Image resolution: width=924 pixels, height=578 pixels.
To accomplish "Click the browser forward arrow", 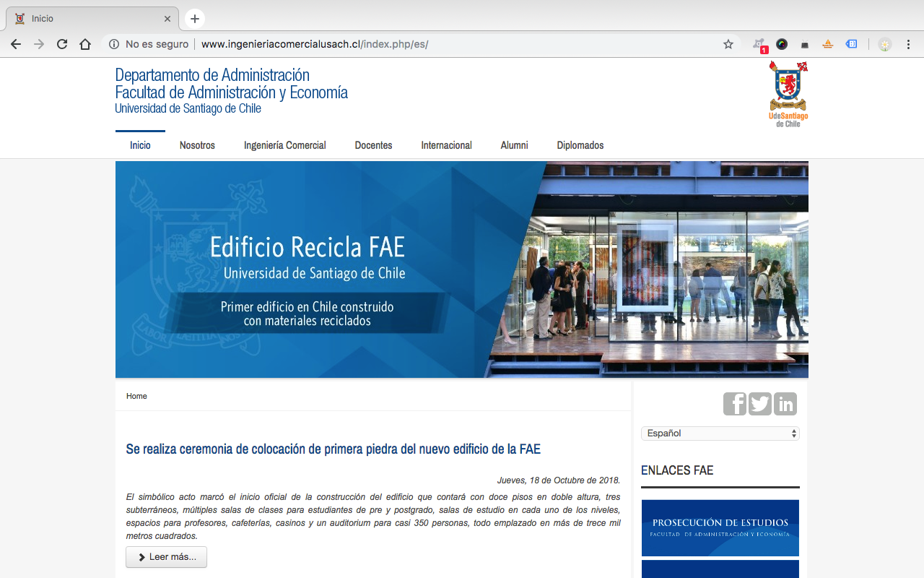I will [39, 44].
